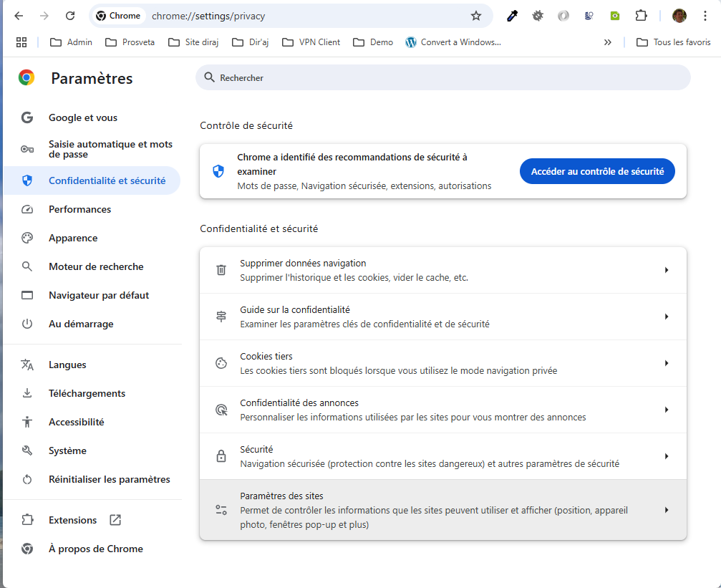
Task: Open the Site diraj bookmark folder
Action: pyautogui.click(x=193, y=42)
